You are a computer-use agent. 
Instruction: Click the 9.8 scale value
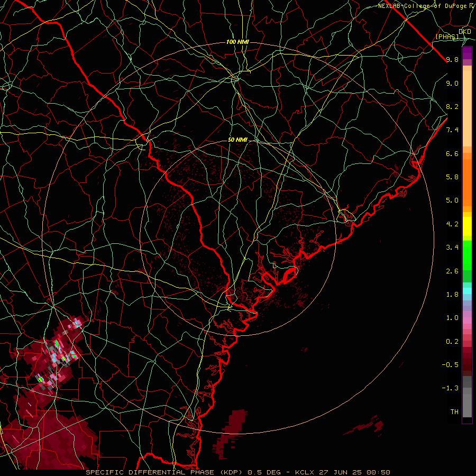click(452, 59)
